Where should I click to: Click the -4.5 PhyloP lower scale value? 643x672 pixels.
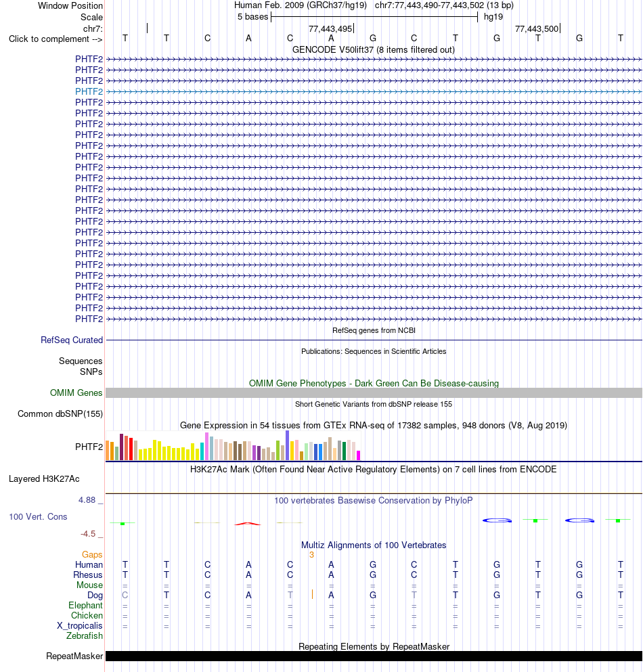coord(88,533)
